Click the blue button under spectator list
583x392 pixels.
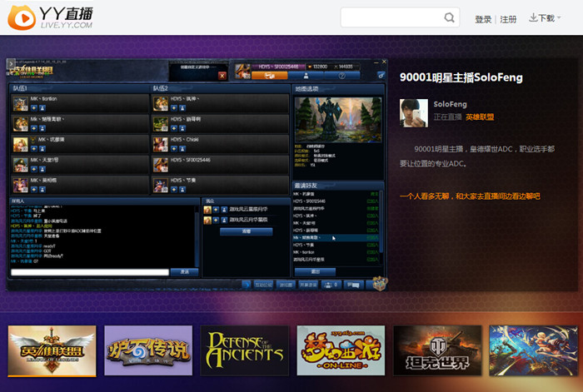click(247, 231)
